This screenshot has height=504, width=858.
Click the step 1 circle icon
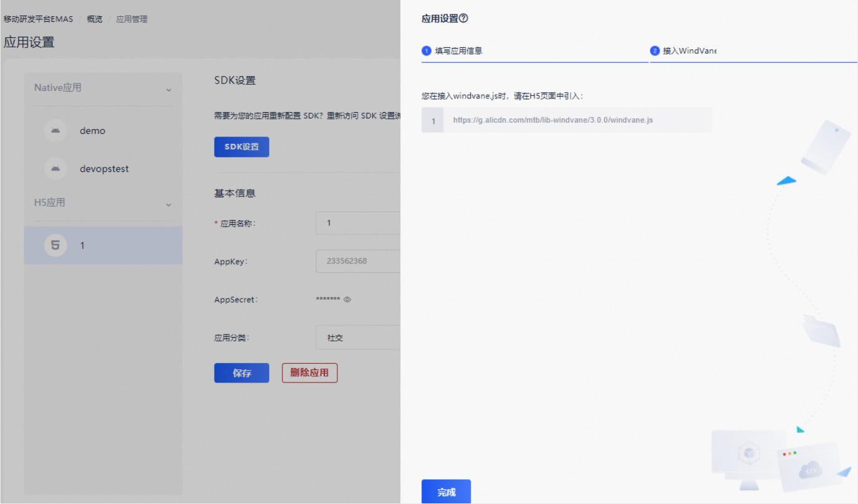coord(427,51)
